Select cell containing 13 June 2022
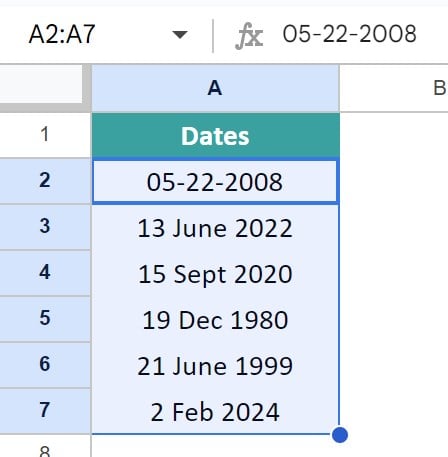The image size is (448, 457). pos(215,228)
